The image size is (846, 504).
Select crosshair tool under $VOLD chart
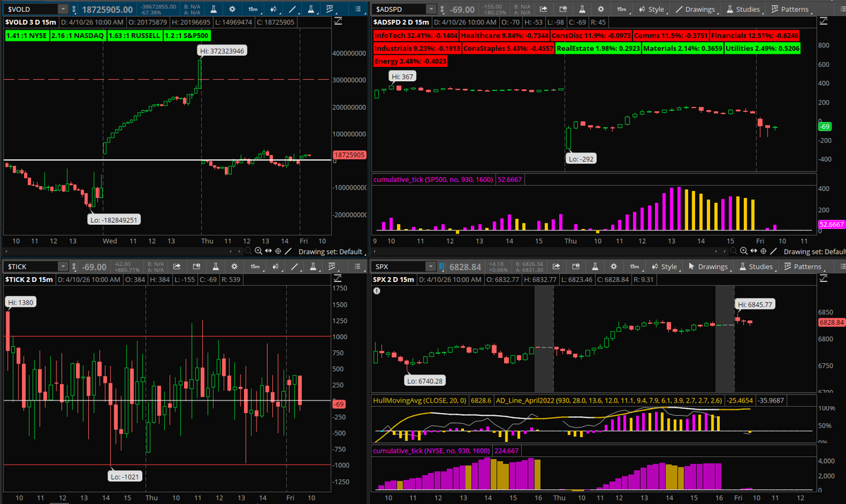pyautogui.click(x=278, y=251)
